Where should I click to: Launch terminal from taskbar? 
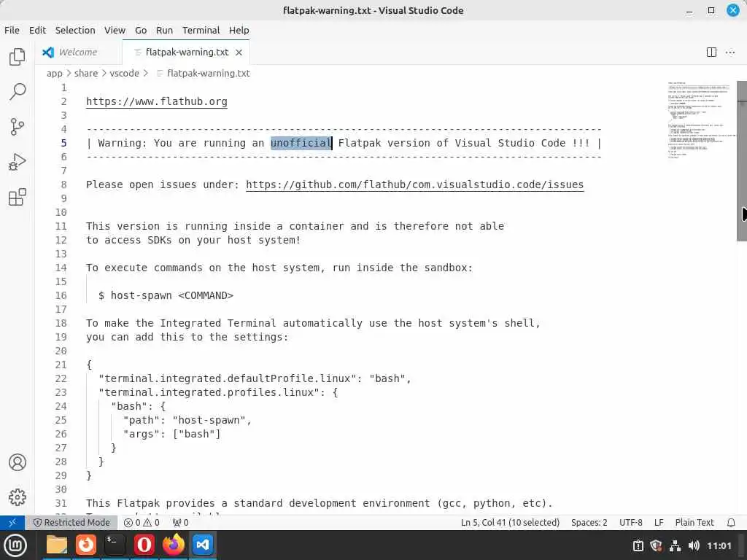[x=115, y=545]
